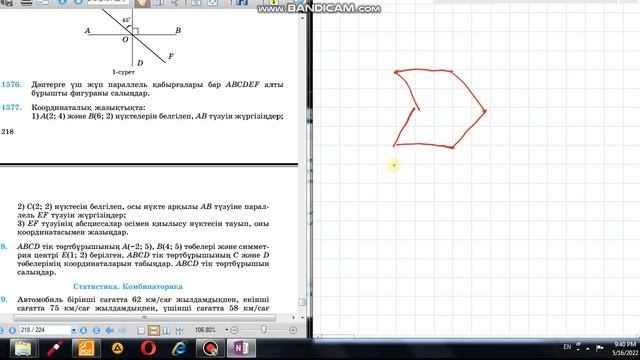The height and width of the screenshot is (360, 640).
Task: Click the heading "Статистика. Комбинаторика"
Action: tap(128, 286)
